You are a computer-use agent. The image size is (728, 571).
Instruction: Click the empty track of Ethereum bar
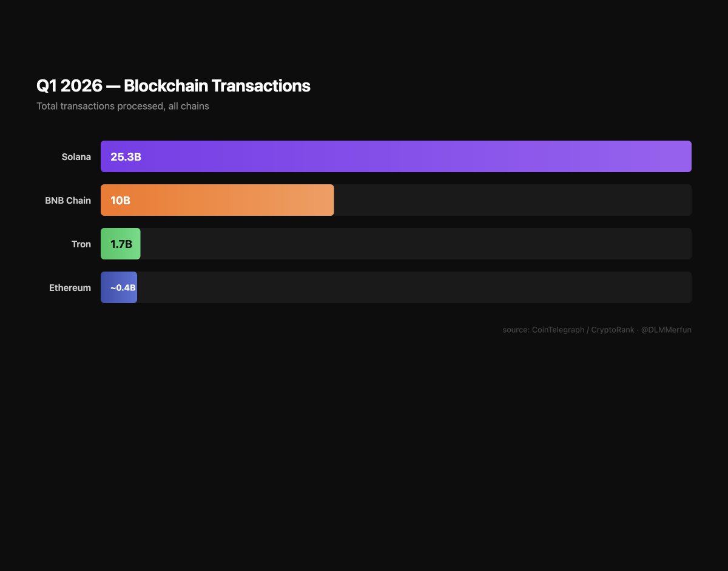[x=414, y=287]
